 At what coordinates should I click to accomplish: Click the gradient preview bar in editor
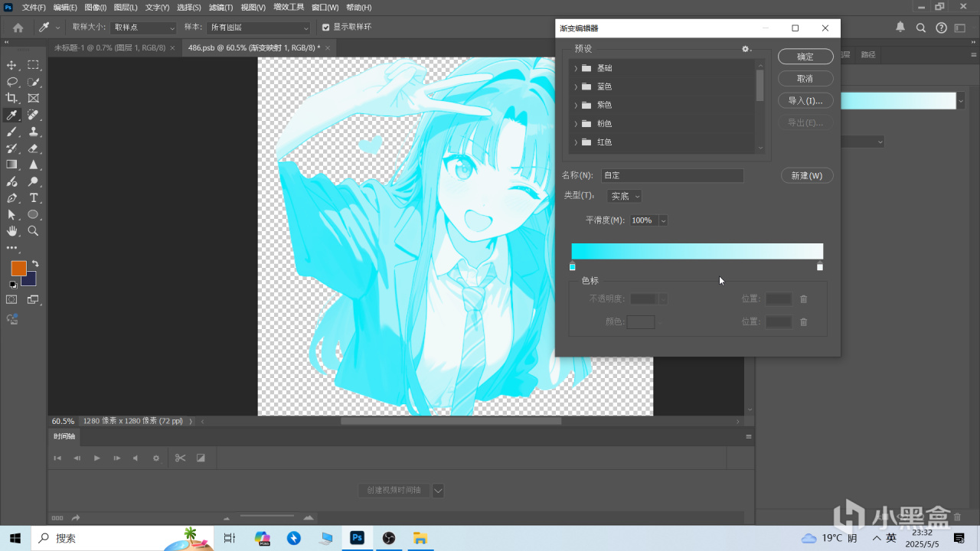(697, 252)
